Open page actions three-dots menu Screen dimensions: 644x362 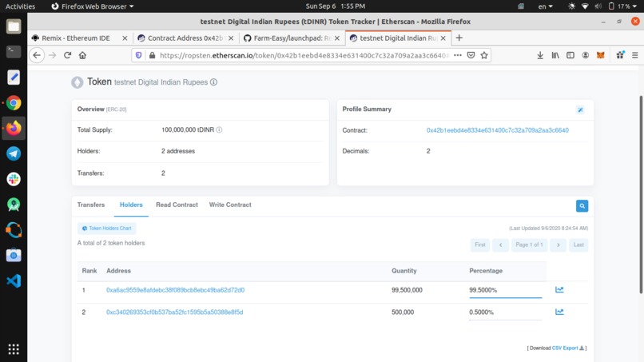[458, 55]
